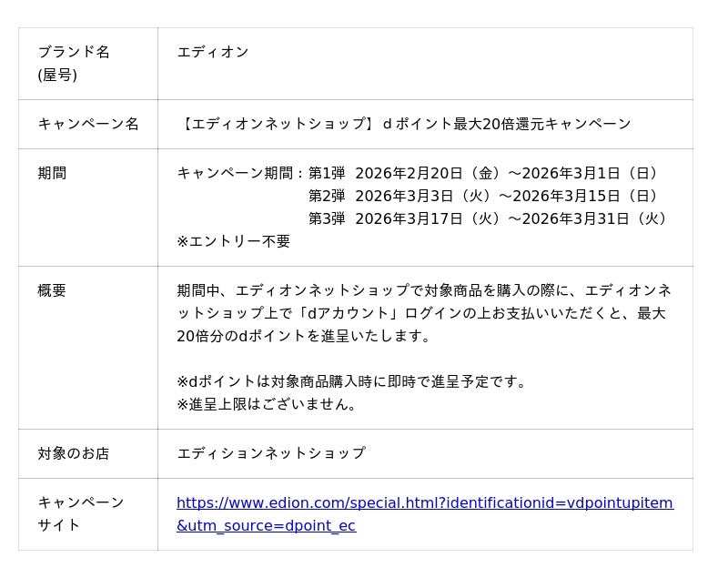The image size is (728, 578).
Task: Click the キャンペーンサイト row label
Action: pyautogui.click(x=81, y=513)
